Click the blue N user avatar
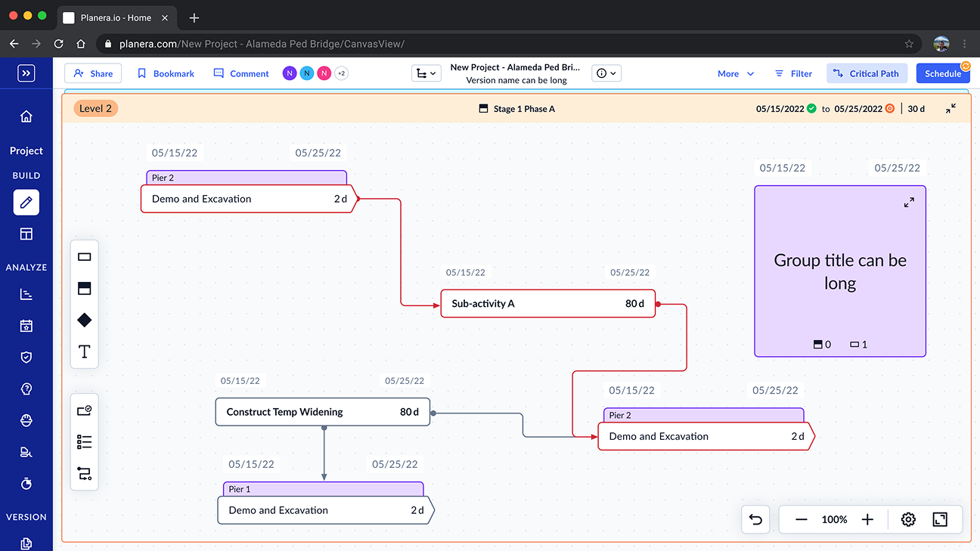Image resolution: width=980 pixels, height=551 pixels. 307,73
